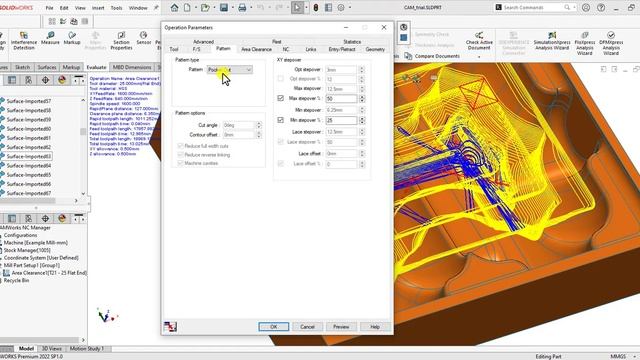Click Min stepover % spinner arrows
640x360 pixels.
pos(361,120)
